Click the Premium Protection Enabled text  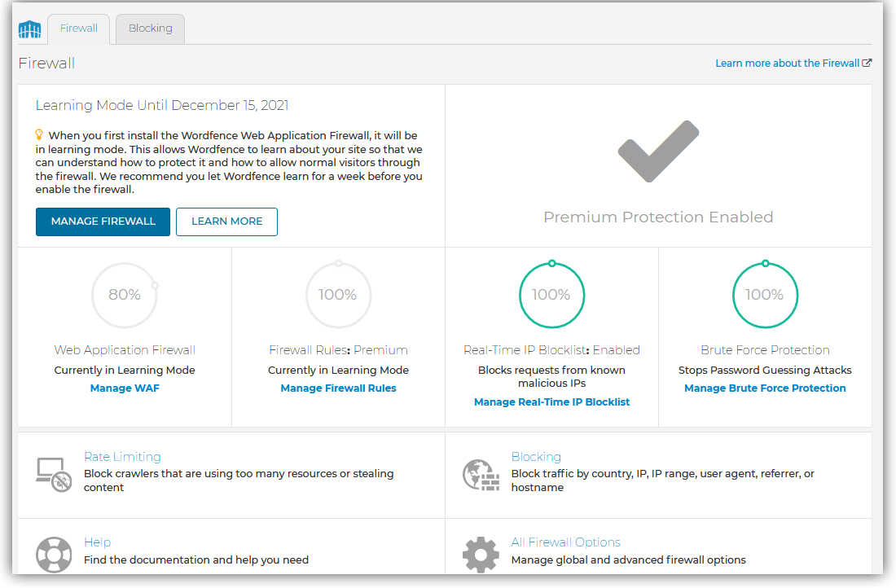pos(658,217)
